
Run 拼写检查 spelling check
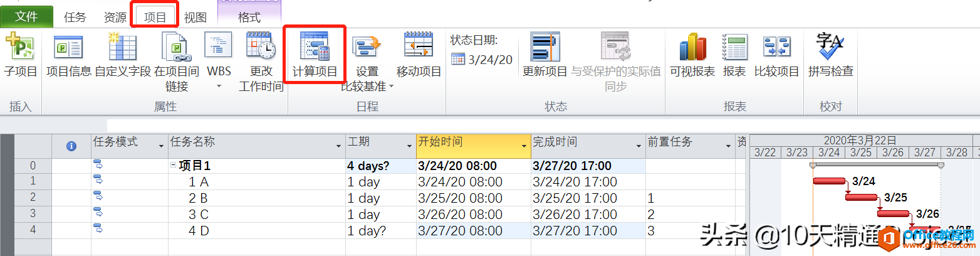831,56
